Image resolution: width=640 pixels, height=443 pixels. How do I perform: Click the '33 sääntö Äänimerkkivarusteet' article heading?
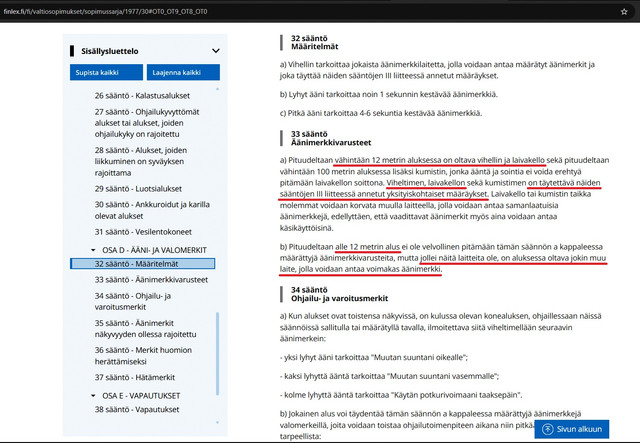pyautogui.click(x=331, y=138)
